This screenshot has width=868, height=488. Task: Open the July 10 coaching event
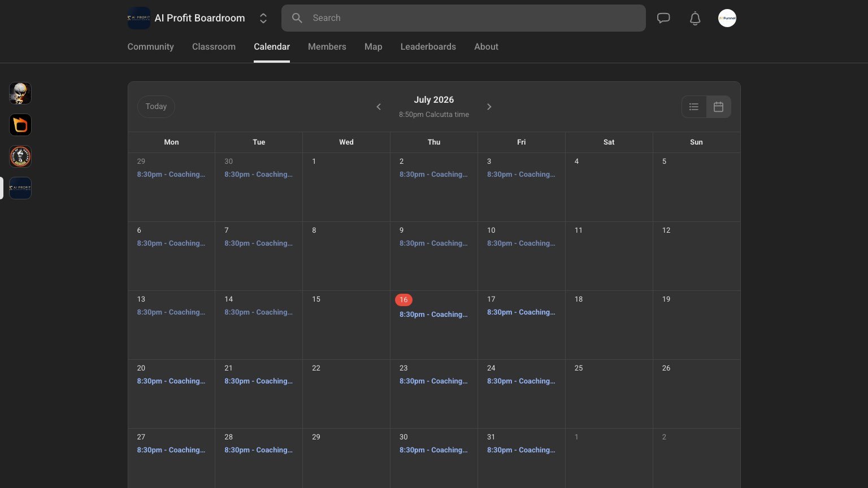pos(521,243)
